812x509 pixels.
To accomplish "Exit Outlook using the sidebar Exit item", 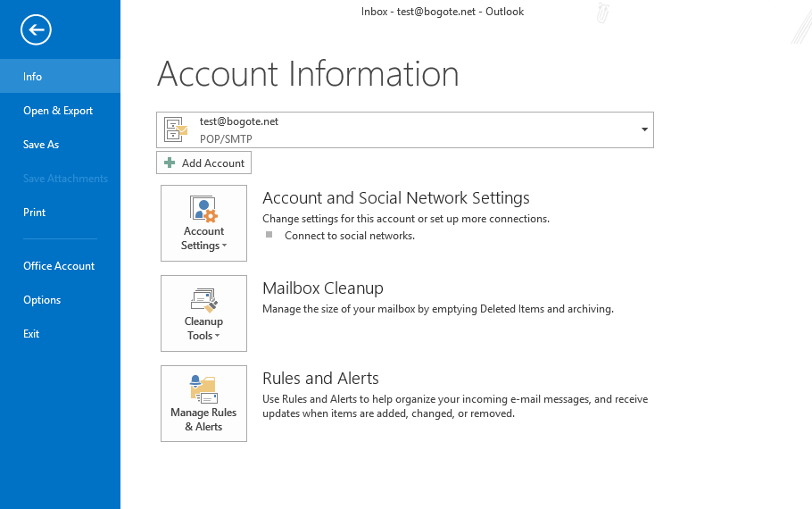I will coord(31,334).
